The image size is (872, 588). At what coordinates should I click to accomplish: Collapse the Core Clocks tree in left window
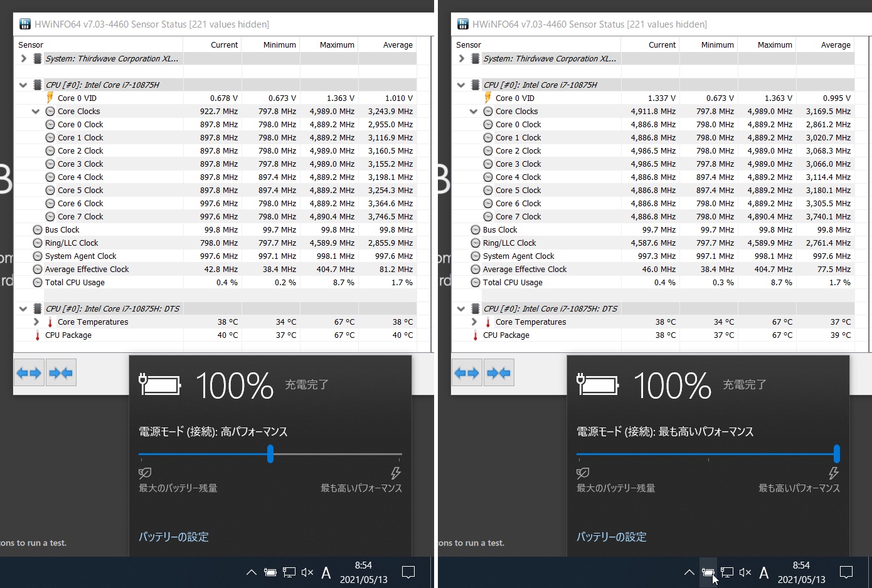coord(36,112)
